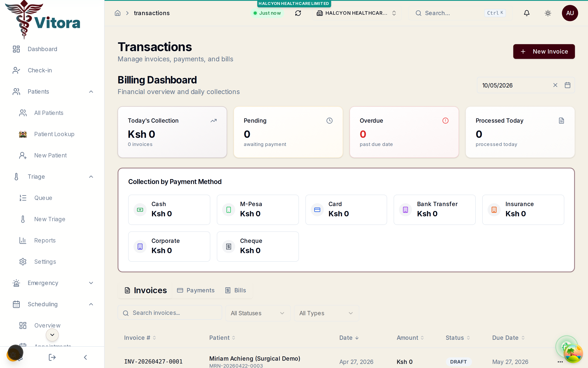
Task: Click the document icon on Processed Today
Action: [x=561, y=121]
